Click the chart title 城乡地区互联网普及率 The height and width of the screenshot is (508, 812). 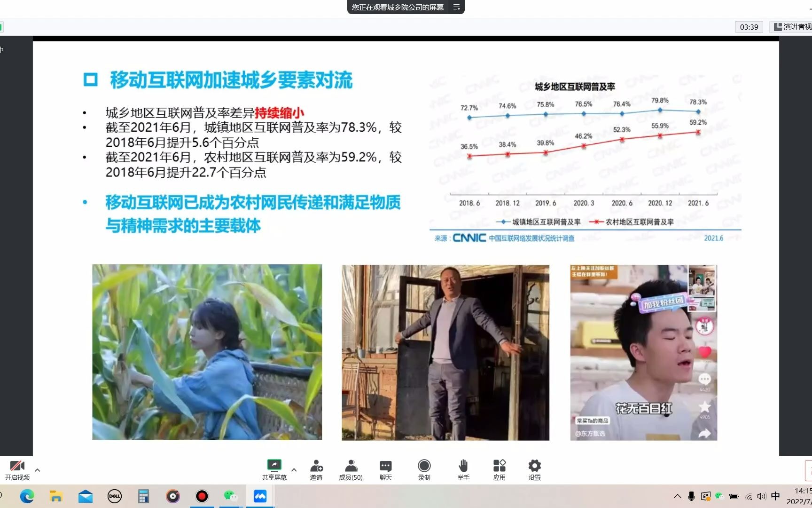tap(575, 87)
